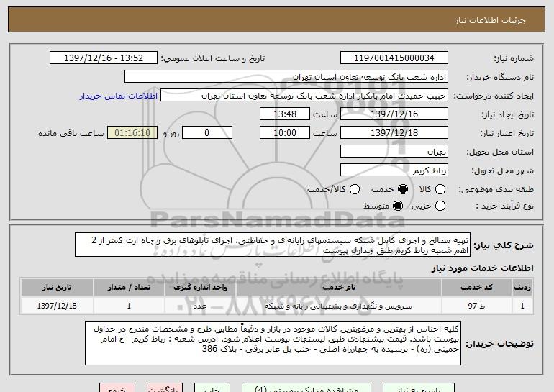
Task: Select the کالا radio button
Action: [440, 189]
